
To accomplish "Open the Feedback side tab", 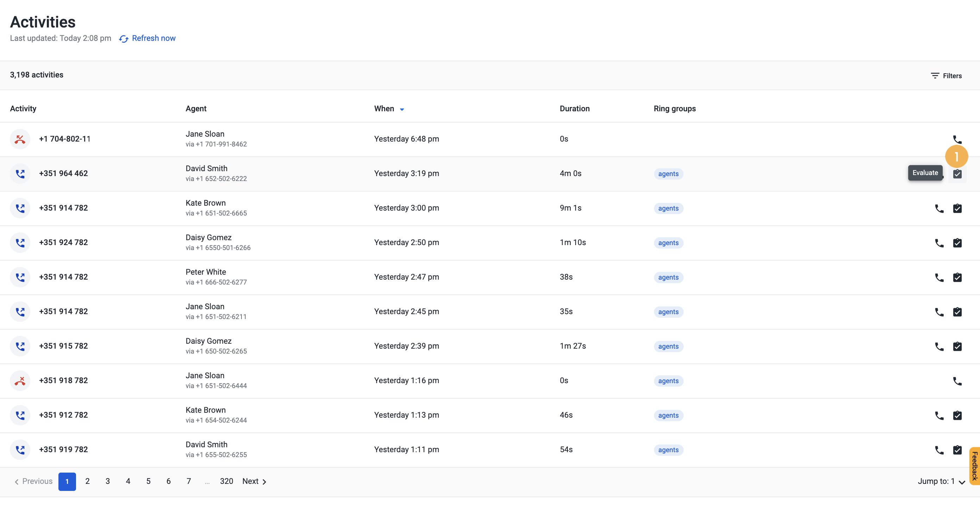I will click(x=974, y=466).
